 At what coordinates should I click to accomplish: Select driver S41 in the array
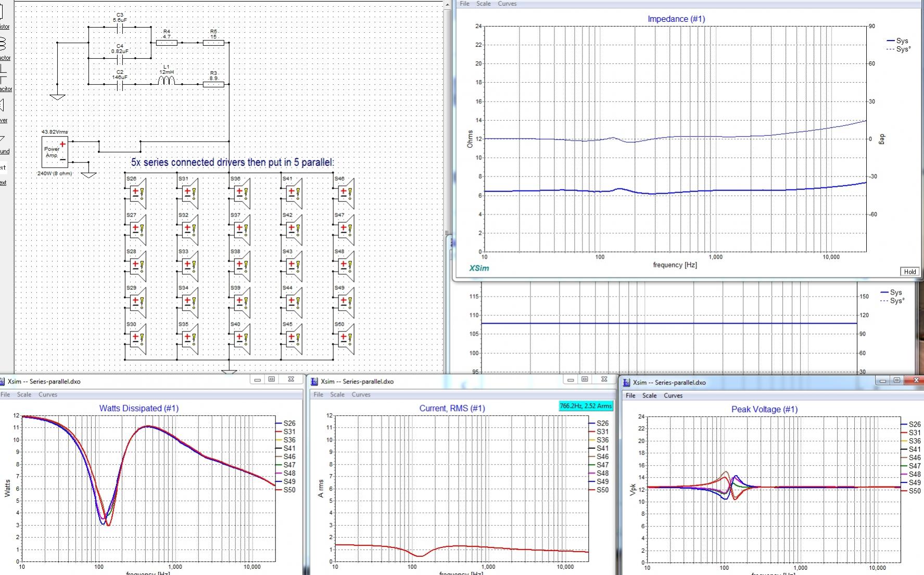point(294,193)
